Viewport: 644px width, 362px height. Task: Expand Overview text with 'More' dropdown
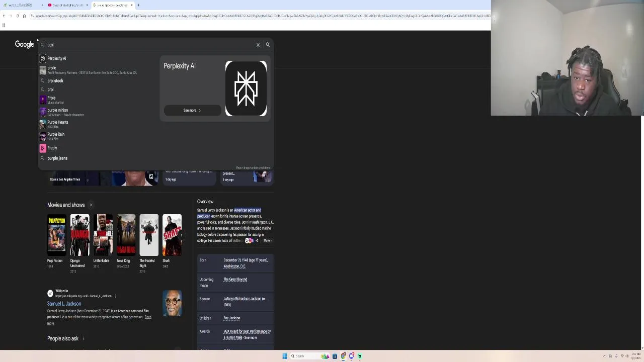coord(268,241)
